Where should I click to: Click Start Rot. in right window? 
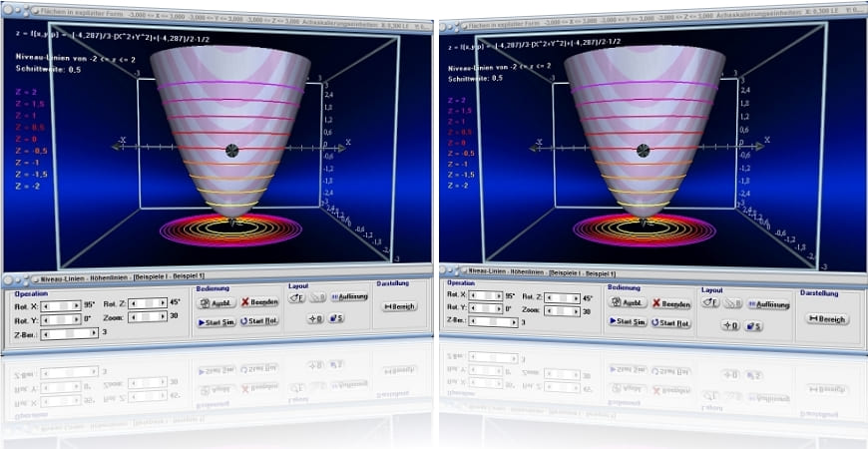671,322
